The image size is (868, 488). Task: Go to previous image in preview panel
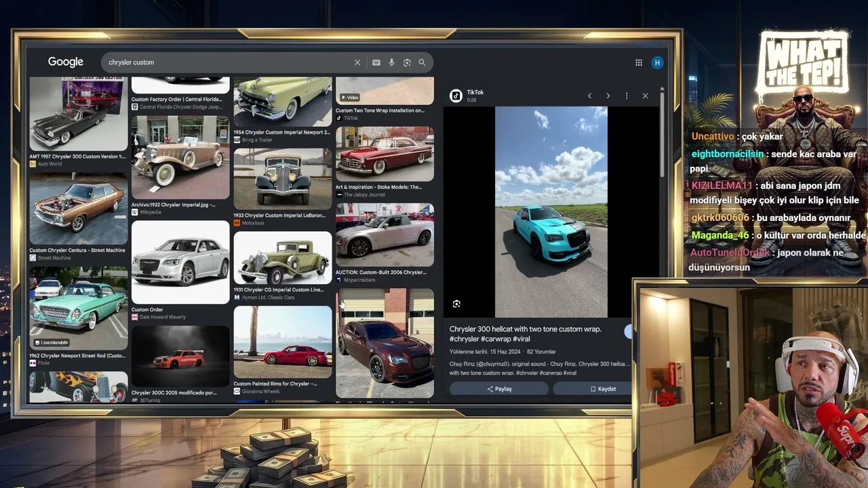[x=589, y=96]
